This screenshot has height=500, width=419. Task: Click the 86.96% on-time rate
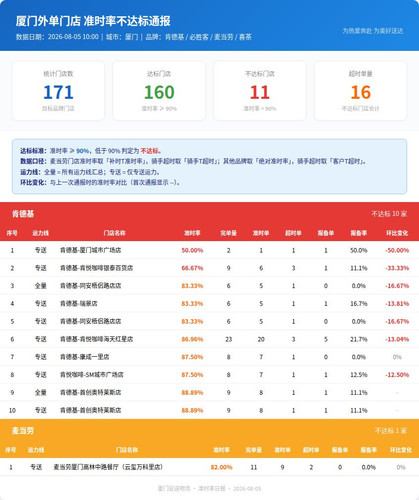pos(192,339)
